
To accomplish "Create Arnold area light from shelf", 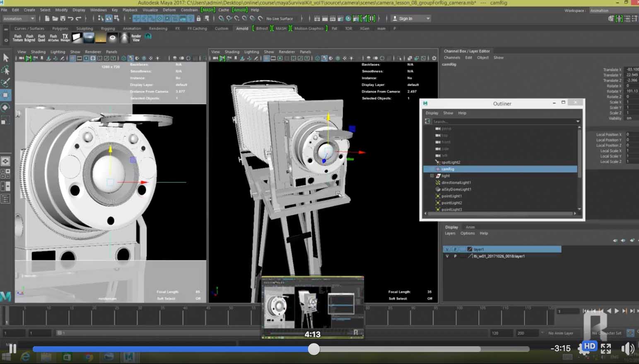I will click(x=77, y=38).
